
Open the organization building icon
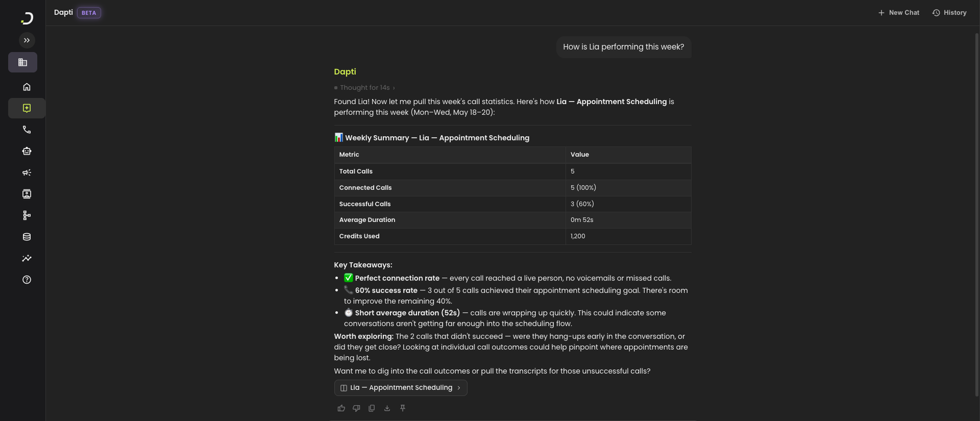pyautogui.click(x=23, y=62)
